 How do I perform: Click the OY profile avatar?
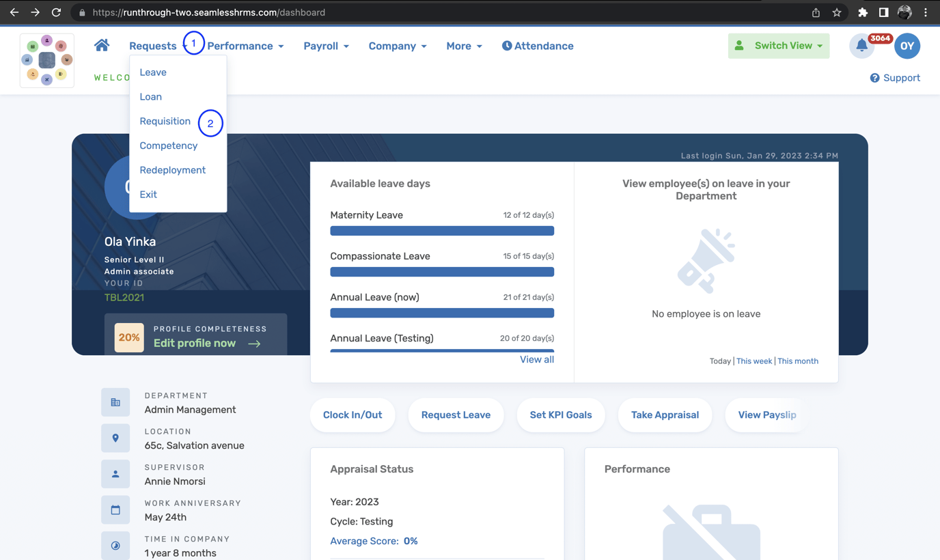click(907, 46)
